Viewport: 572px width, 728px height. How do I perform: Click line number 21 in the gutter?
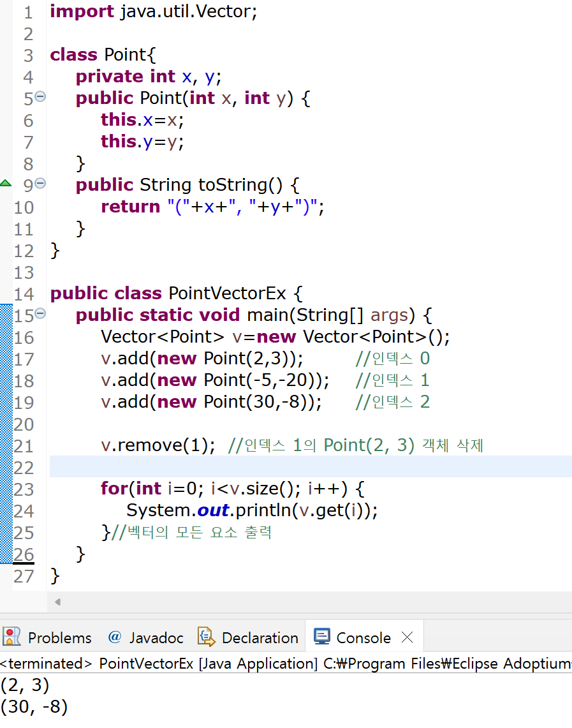[x=24, y=446]
